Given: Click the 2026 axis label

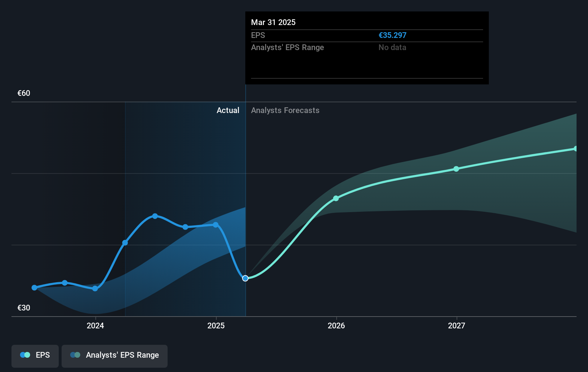Looking at the screenshot, I should pos(336,325).
